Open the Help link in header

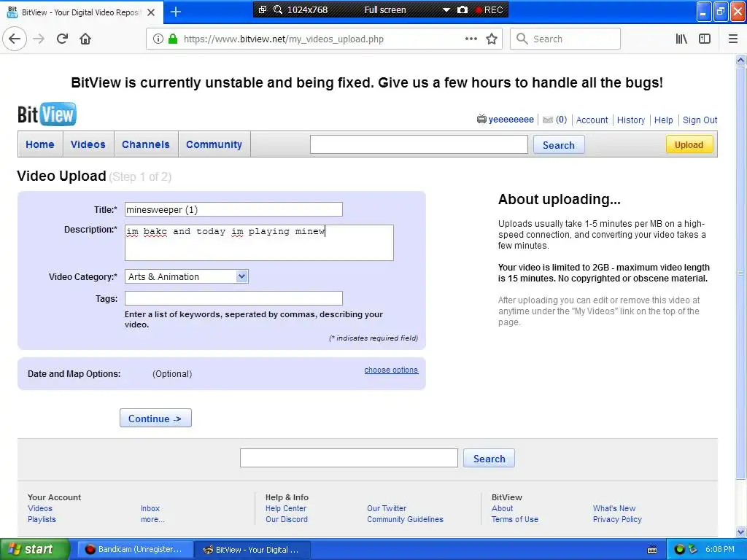(x=663, y=120)
